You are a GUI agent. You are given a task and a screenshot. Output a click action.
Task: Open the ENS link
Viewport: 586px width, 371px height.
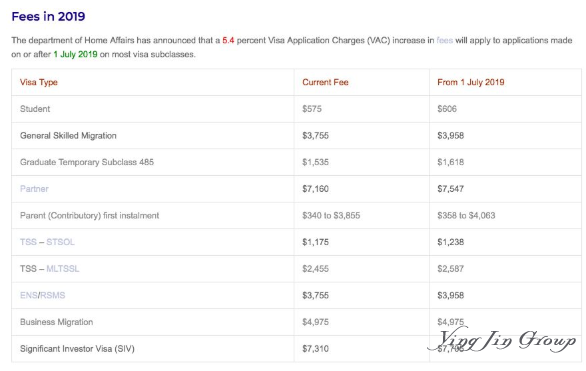pos(28,295)
